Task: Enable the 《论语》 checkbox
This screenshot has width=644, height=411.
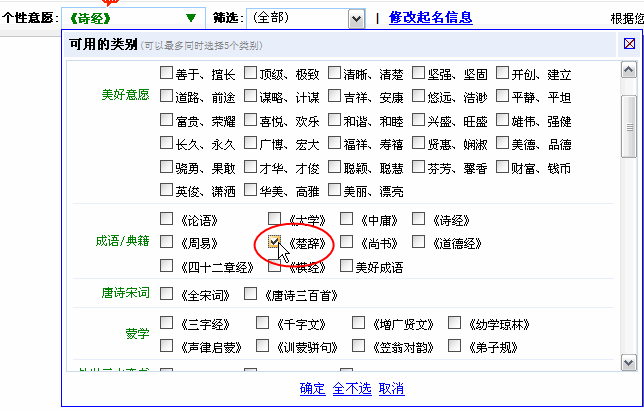Action: 167,218
